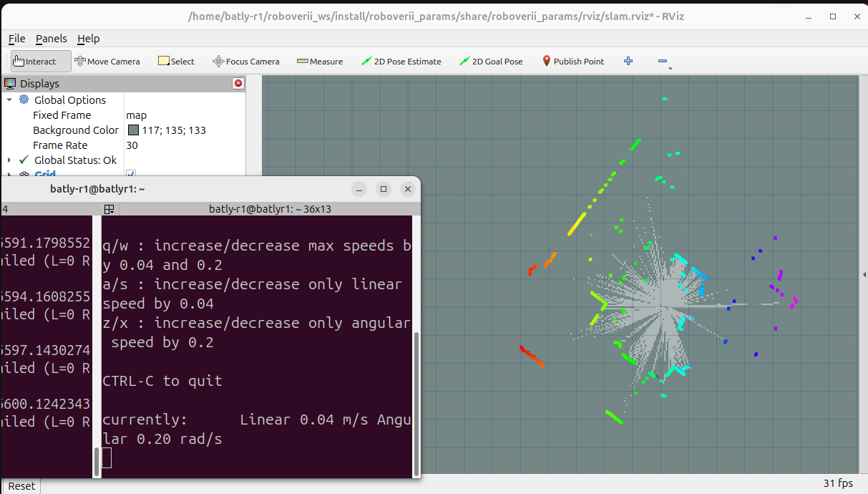Collapse the Global Options tree item

(9, 100)
